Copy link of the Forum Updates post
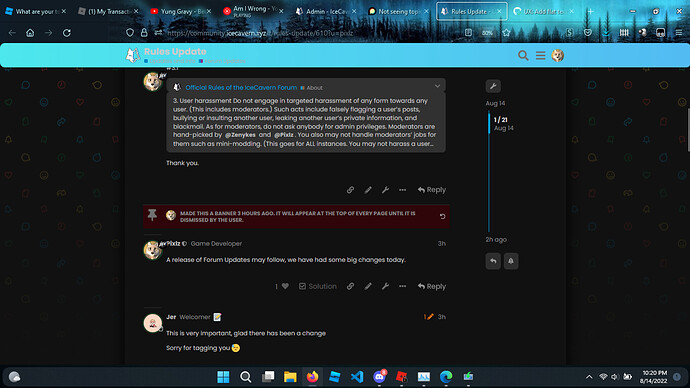This screenshot has height=388, width=690. [350, 286]
